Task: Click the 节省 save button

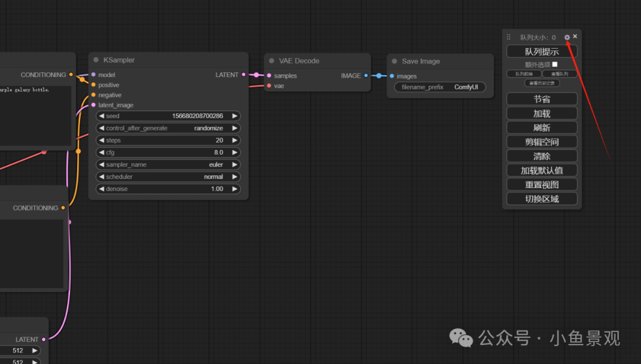Action: point(542,99)
